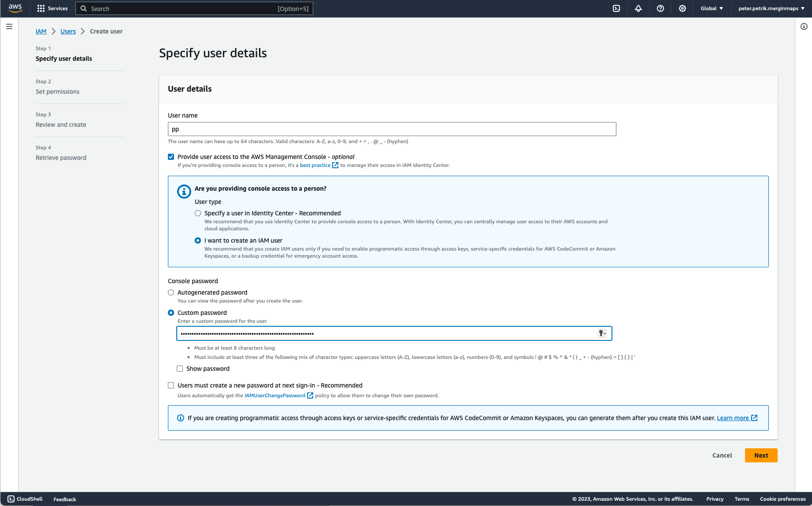This screenshot has width=812, height=506.
Task: Toggle the side navigation hamburger menu
Action: 9,26
